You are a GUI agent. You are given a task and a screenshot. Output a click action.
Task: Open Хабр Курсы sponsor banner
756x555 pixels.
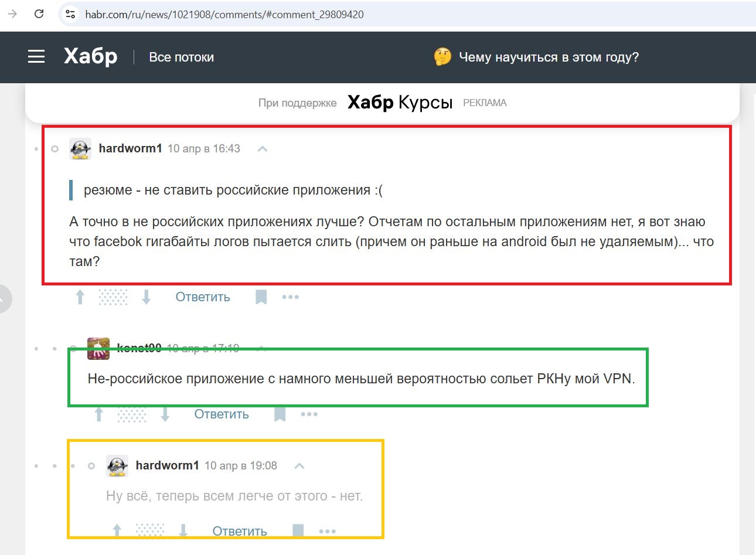(400, 103)
